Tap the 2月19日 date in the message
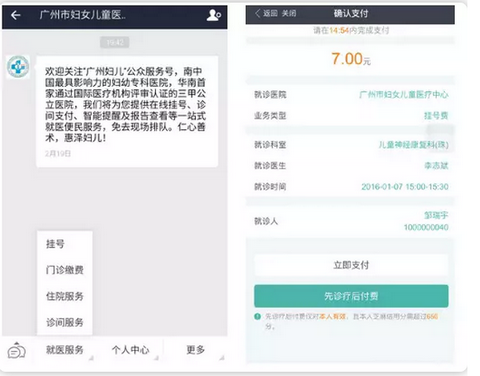Screen dimensions: 480x376 coord(58,154)
